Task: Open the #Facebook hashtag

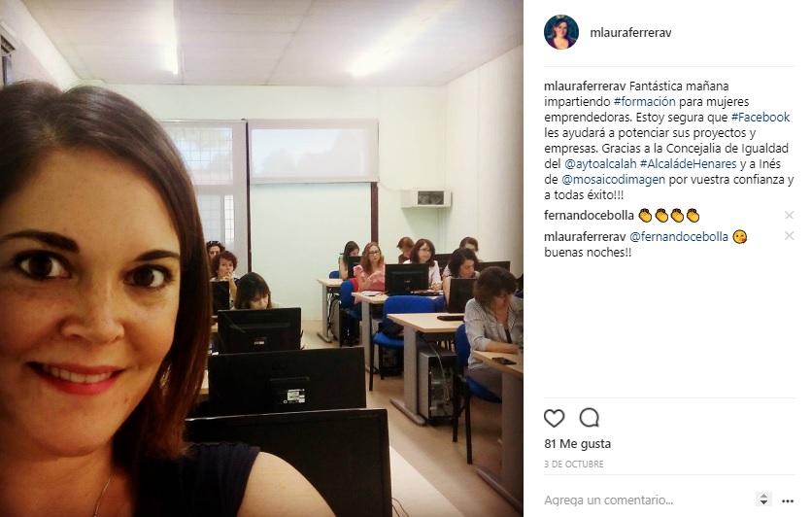Action: pos(761,117)
